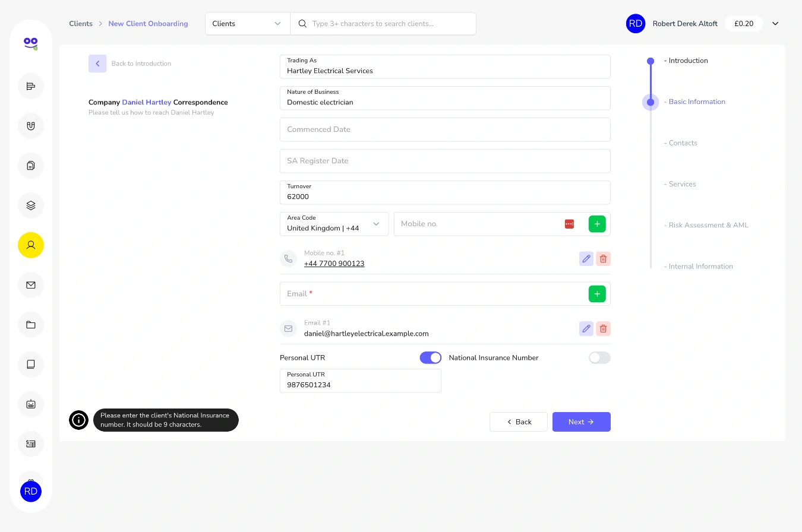Open the Area Code country dropdown
This screenshot has height=532, width=802.
tap(334, 224)
